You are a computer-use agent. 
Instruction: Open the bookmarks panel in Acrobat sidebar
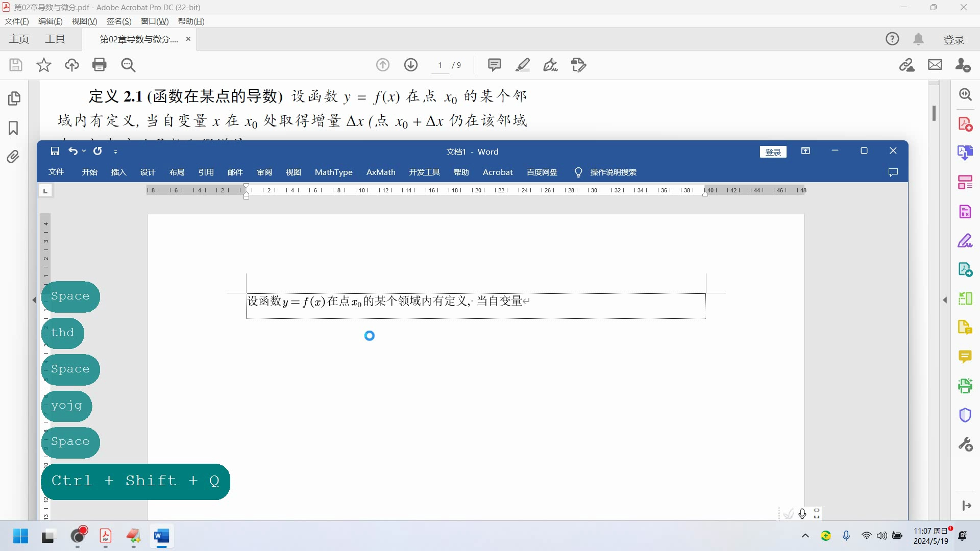[13, 128]
